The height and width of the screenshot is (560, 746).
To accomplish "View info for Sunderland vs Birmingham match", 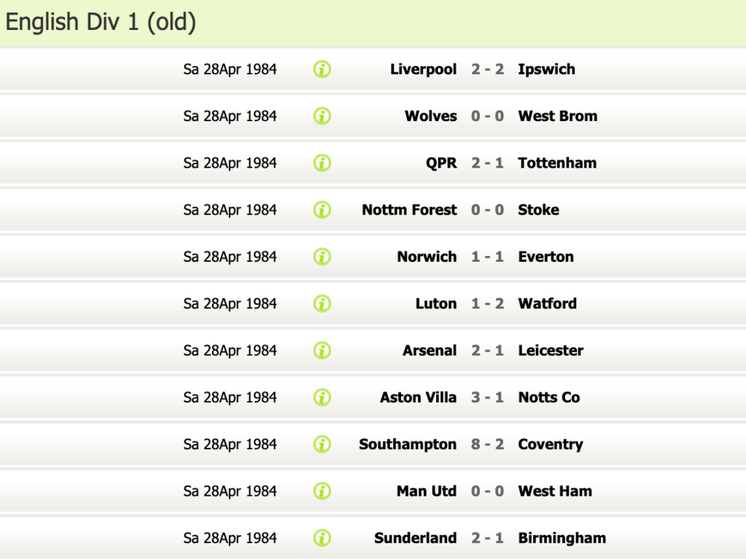I will (322, 538).
